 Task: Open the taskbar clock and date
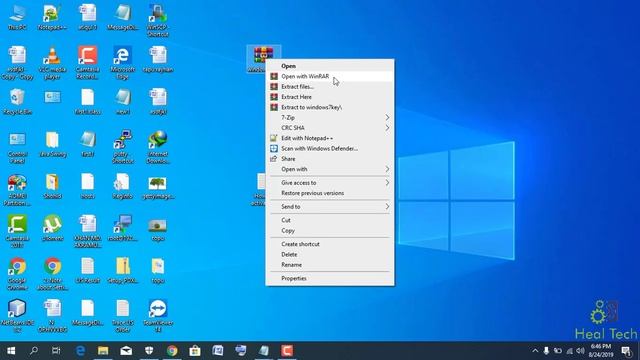coord(601,351)
